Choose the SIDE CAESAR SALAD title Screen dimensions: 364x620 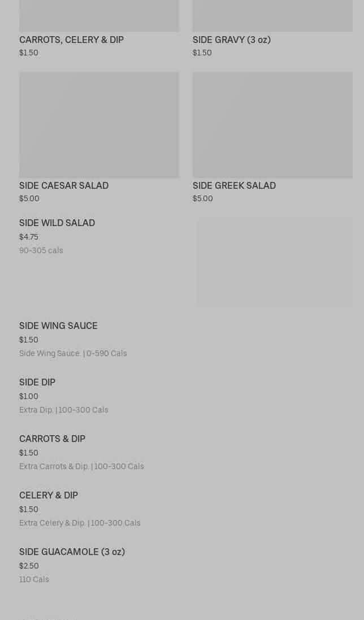tap(64, 185)
